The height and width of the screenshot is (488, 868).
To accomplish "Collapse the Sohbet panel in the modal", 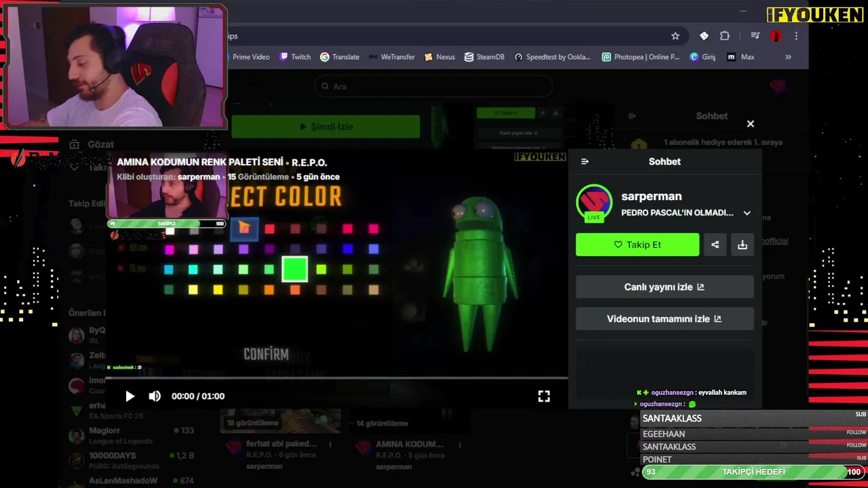I will [585, 161].
